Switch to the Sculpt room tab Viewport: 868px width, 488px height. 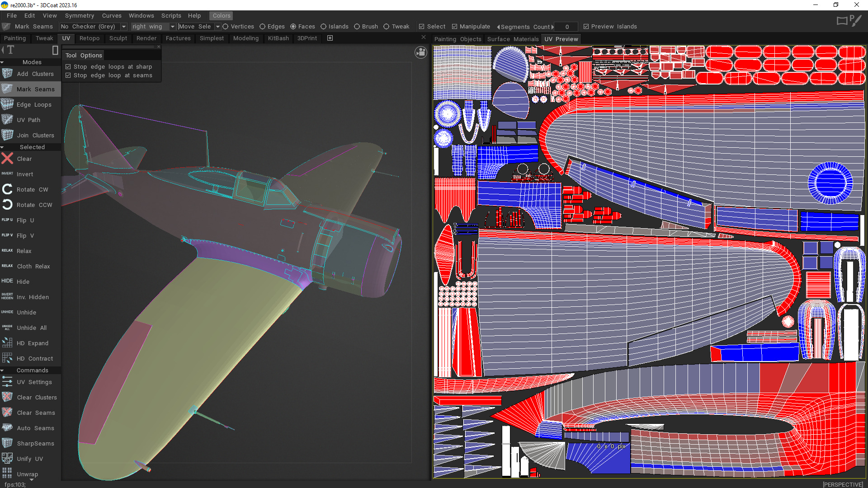pyautogui.click(x=118, y=38)
